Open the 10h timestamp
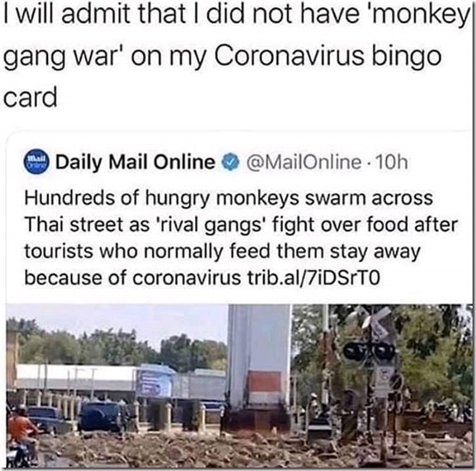This screenshot has width=476, height=471. coord(392,162)
